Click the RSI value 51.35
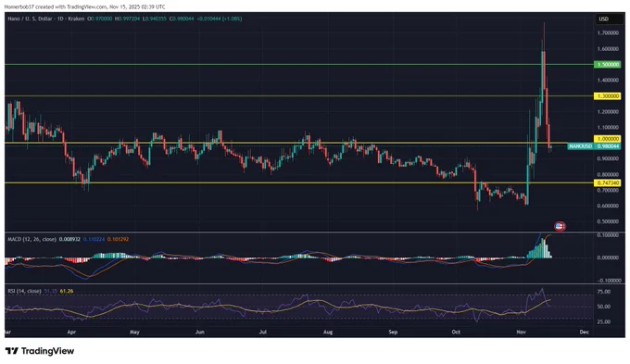Image resolution: width=630 pixels, height=364 pixels. [x=51, y=291]
